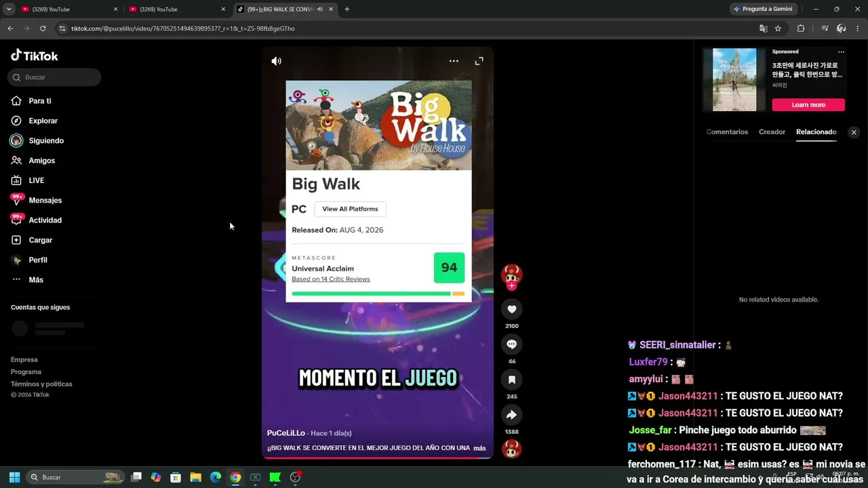Like the video with the heart icon

(511, 309)
